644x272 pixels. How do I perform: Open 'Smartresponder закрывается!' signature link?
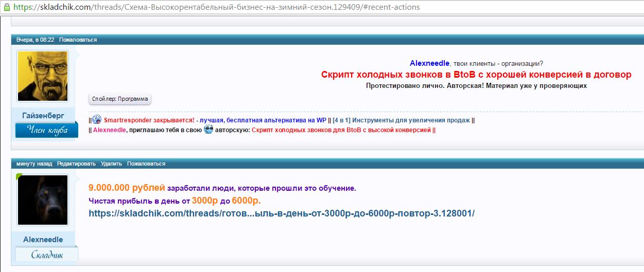click(149, 120)
